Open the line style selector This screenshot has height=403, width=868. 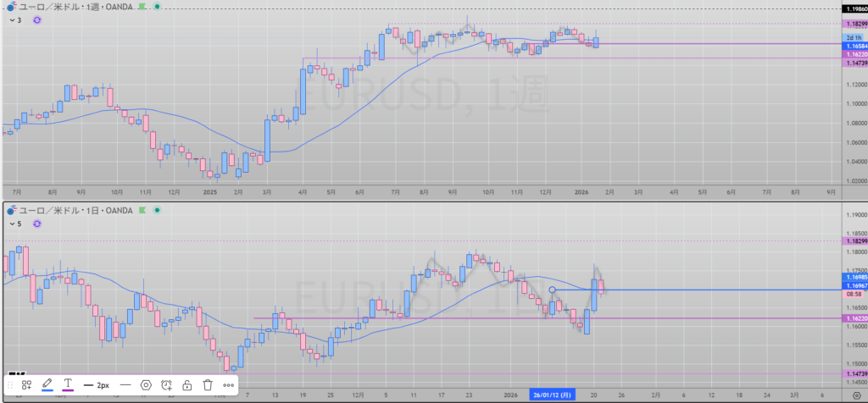tap(125, 384)
